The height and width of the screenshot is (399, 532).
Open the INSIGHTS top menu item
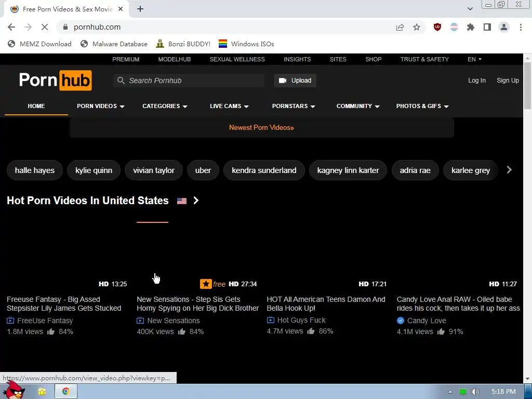click(297, 59)
